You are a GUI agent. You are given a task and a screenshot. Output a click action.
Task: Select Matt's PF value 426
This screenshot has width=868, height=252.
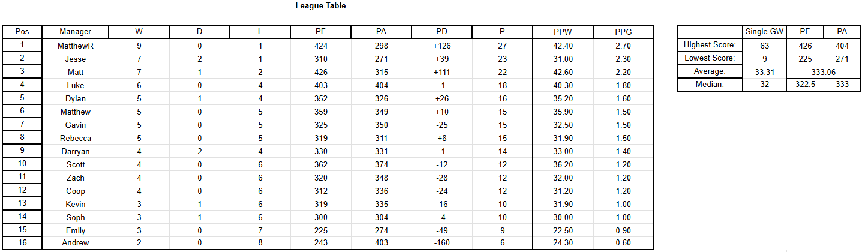coord(320,72)
